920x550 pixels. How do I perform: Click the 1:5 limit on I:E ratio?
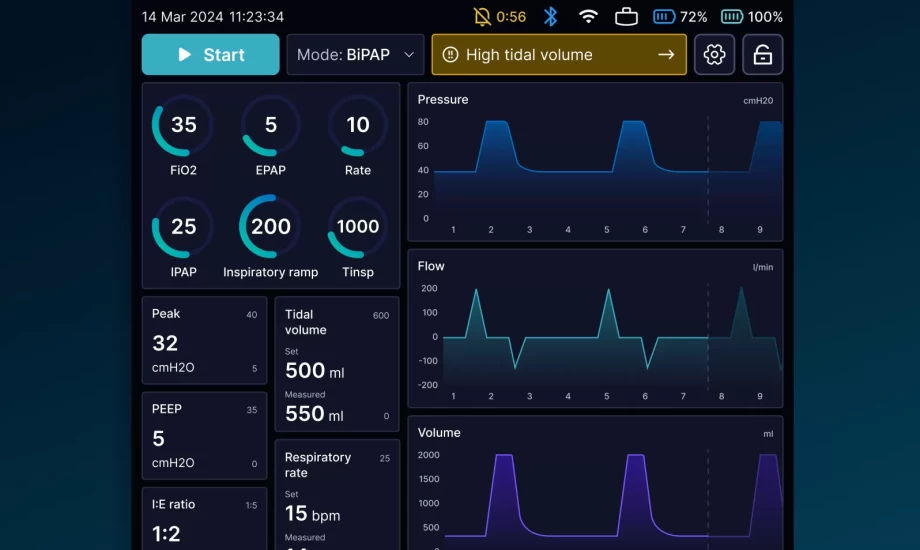[x=251, y=505]
